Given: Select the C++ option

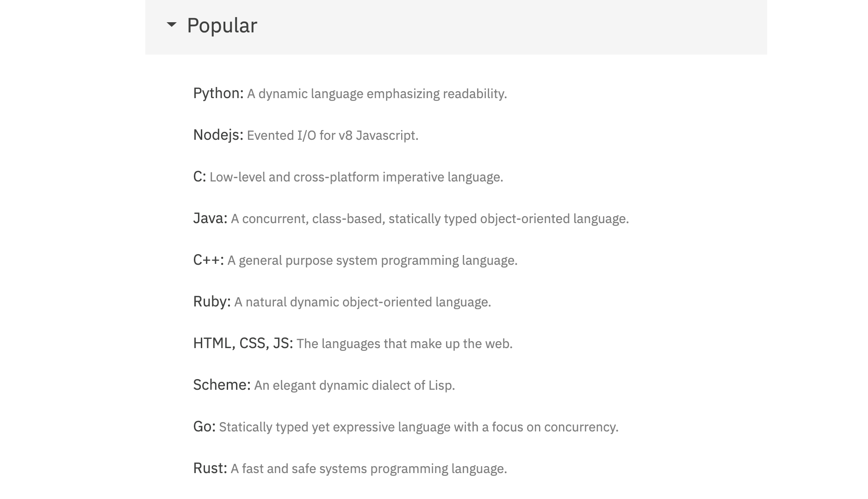Looking at the screenshot, I should 208,260.
